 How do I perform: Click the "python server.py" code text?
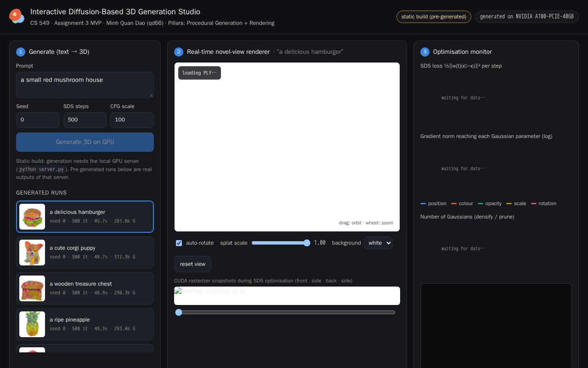click(41, 169)
